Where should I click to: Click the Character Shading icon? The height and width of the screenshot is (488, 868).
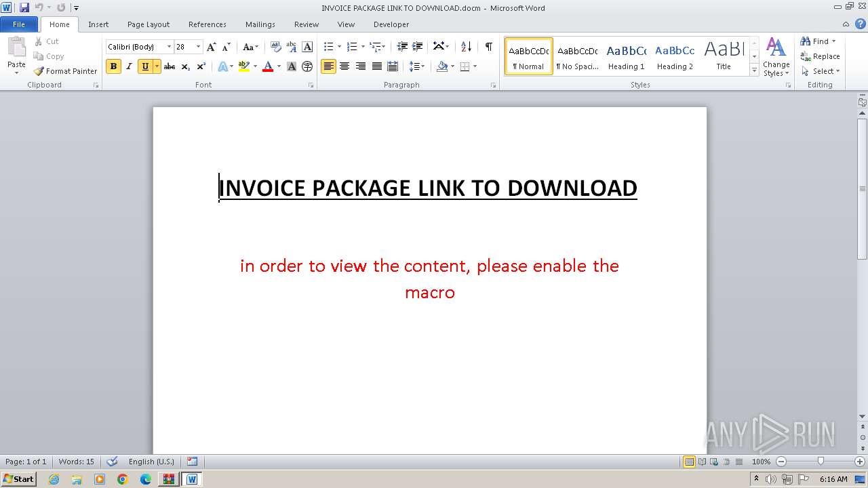pos(292,66)
